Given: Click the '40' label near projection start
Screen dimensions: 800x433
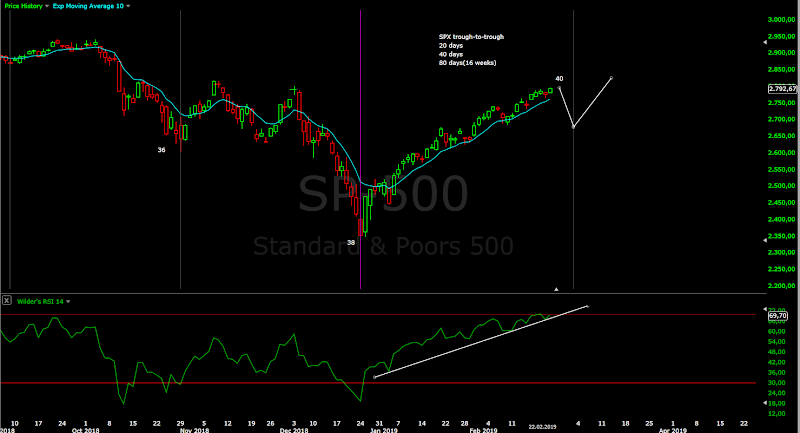Looking at the screenshot, I should pyautogui.click(x=559, y=79).
